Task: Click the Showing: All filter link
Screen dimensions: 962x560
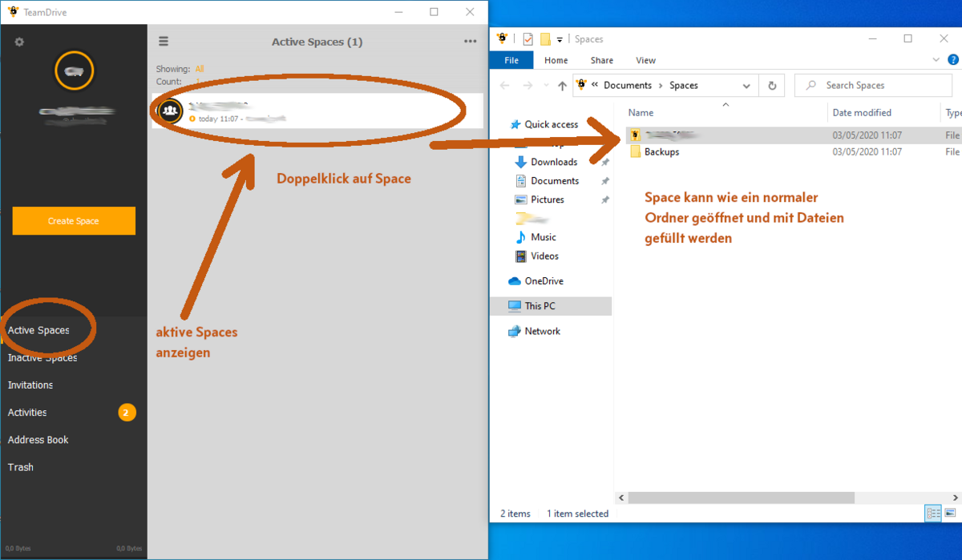Action: pyautogui.click(x=200, y=69)
